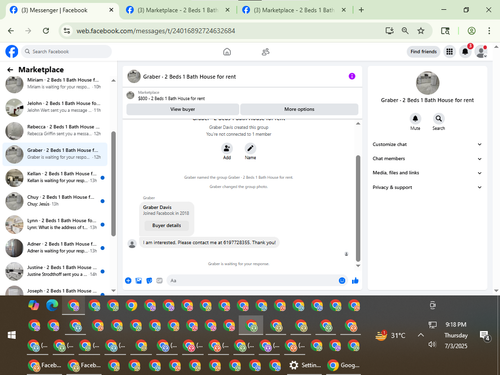
Task: Expand Media, files and links section
Action: (x=427, y=173)
